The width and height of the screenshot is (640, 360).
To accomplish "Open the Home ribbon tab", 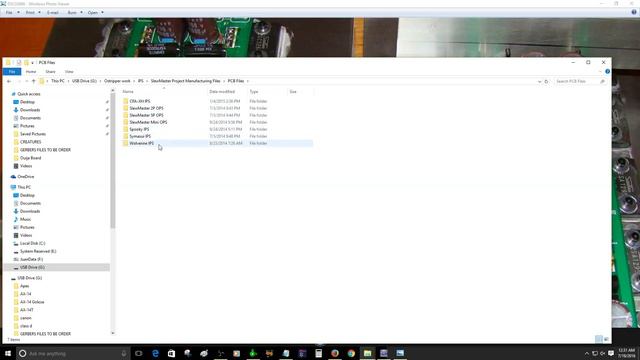I will coord(31,72).
